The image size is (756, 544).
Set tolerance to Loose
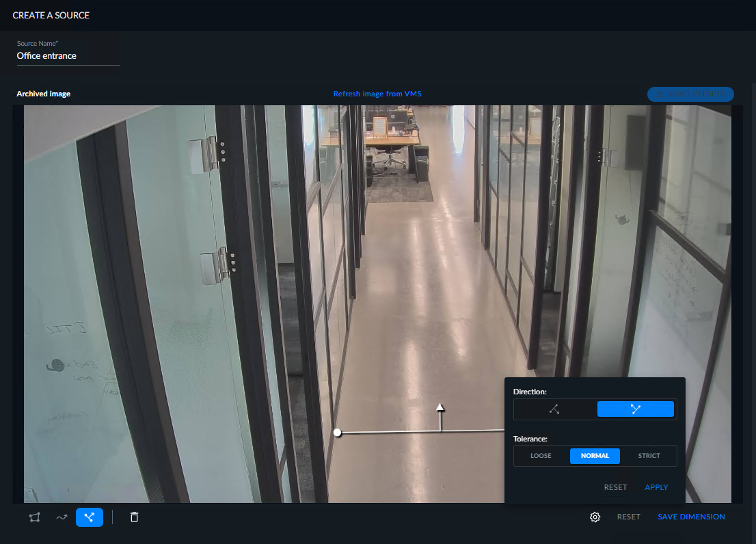541,456
